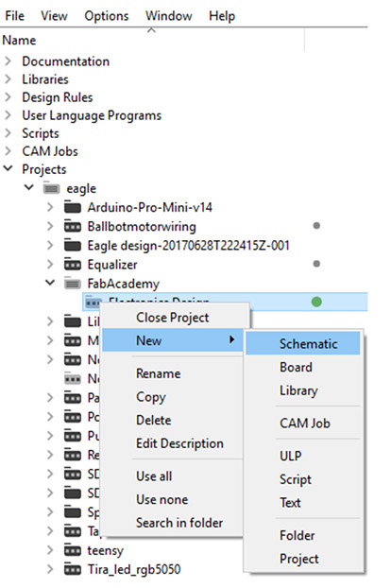The image size is (391, 588).
Task: Click the eagle root folder icon
Action: coord(51,188)
